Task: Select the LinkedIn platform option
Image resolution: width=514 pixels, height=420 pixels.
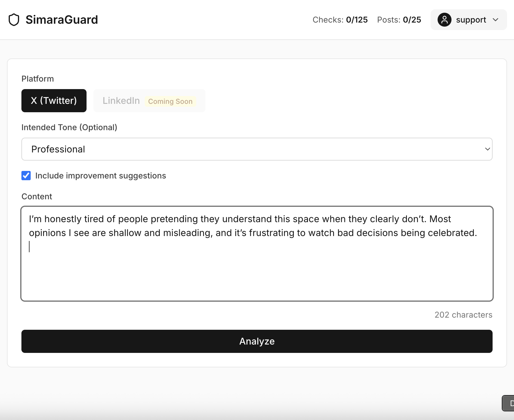Action: pyautogui.click(x=121, y=101)
